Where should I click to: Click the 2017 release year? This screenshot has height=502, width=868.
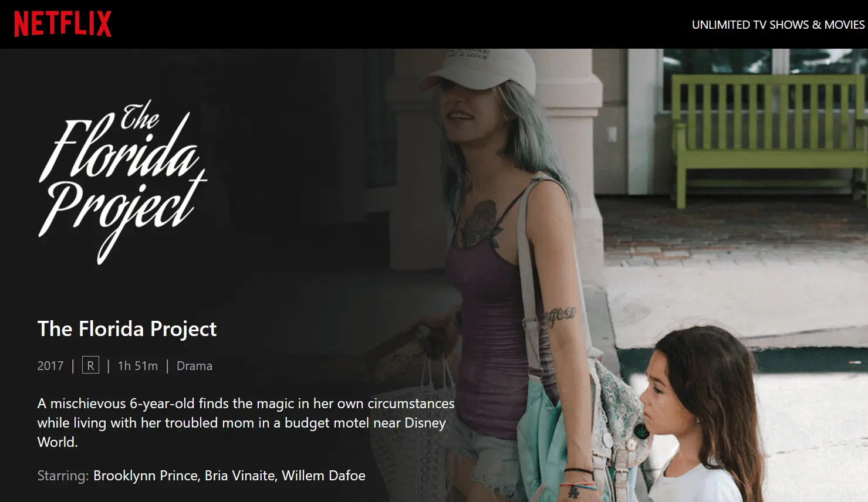pos(50,366)
